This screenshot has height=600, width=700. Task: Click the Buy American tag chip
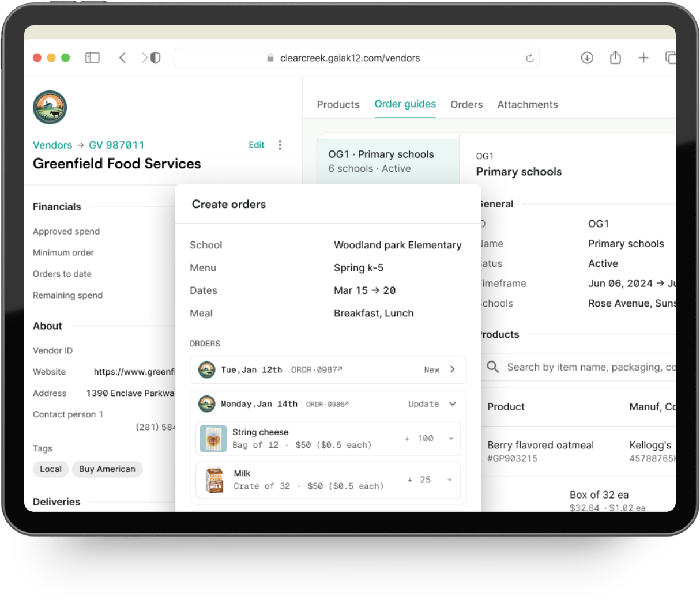coord(107,469)
